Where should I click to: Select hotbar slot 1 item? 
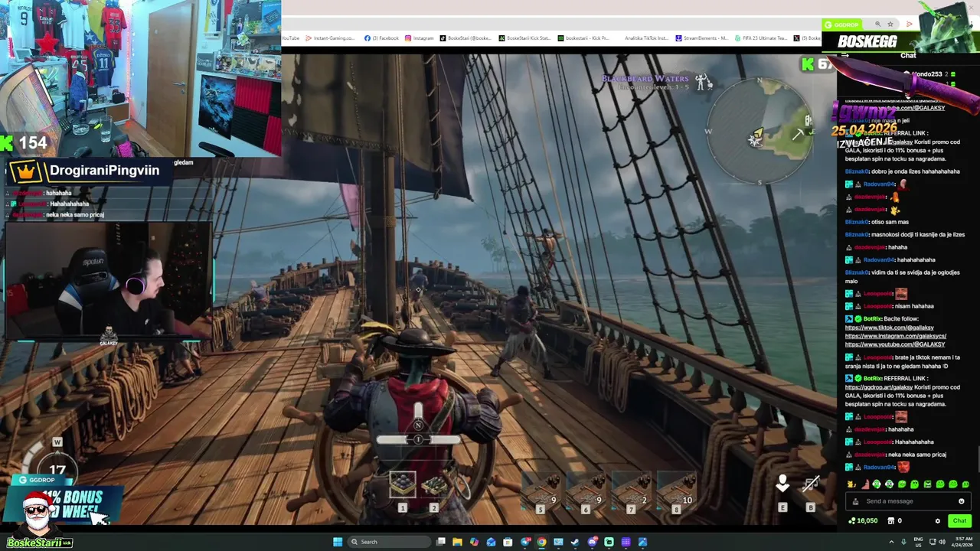[403, 484]
